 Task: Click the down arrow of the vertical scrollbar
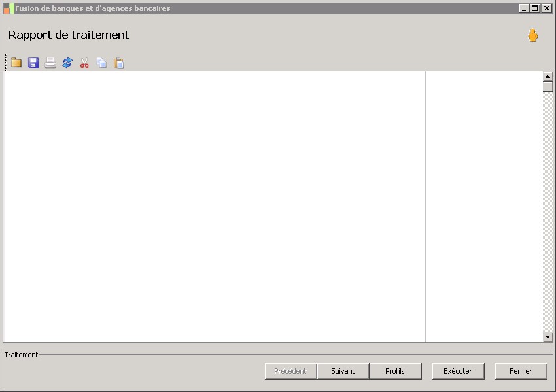[x=548, y=337]
